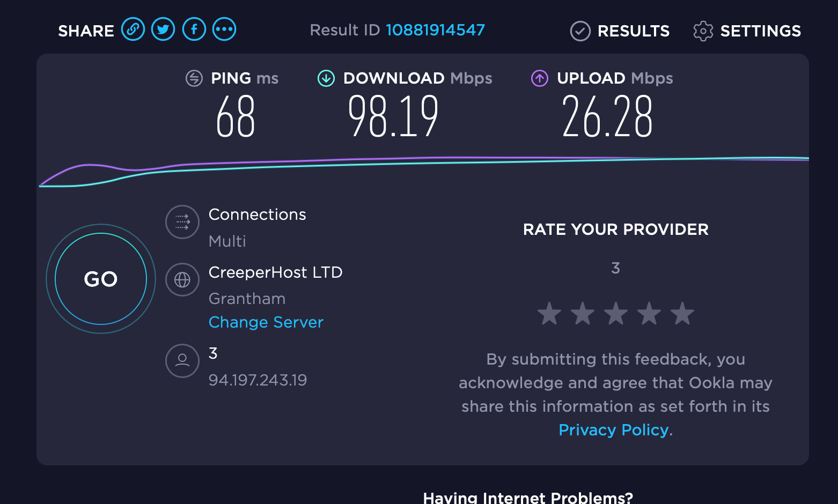Rate your provider with the middle star

[616, 313]
